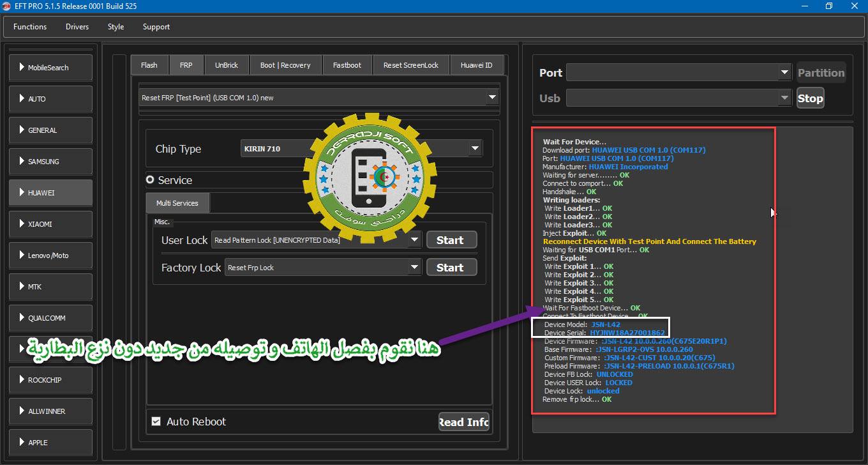
Task: Expand the QUALCOMM sidebar section
Action: (x=50, y=318)
